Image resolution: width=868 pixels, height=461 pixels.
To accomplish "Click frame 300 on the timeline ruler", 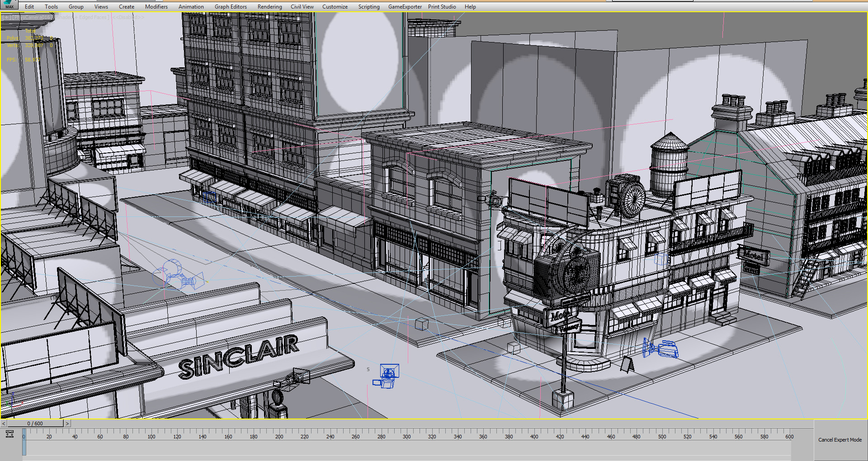I will [x=406, y=437].
